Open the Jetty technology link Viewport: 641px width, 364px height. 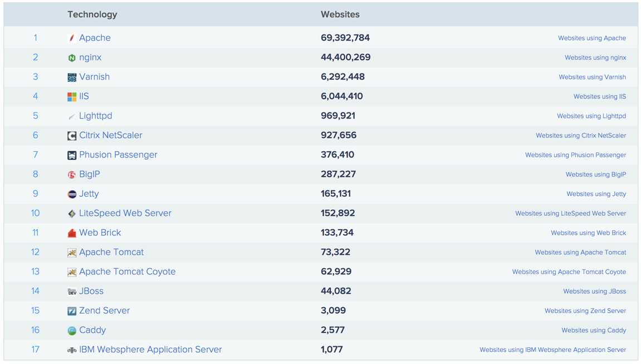pyautogui.click(x=89, y=194)
